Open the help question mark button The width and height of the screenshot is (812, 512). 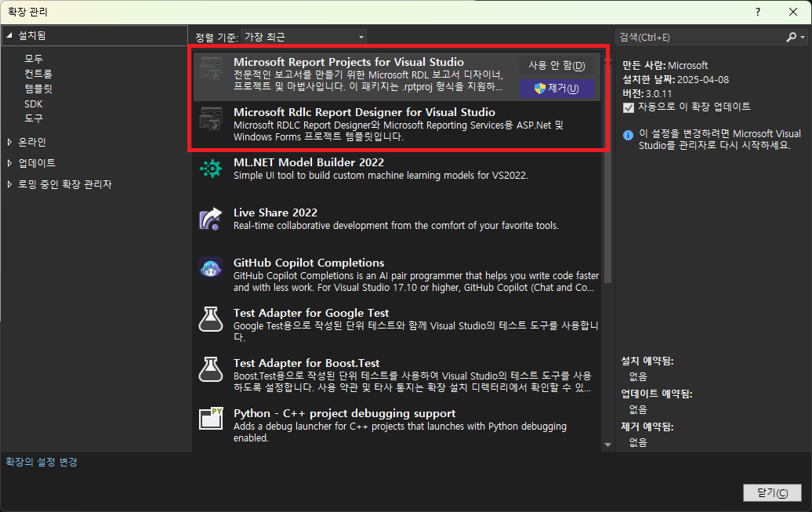758,12
